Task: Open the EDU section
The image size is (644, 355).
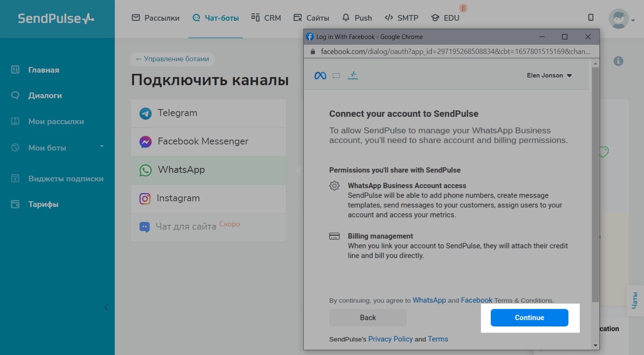Action: pos(445,18)
